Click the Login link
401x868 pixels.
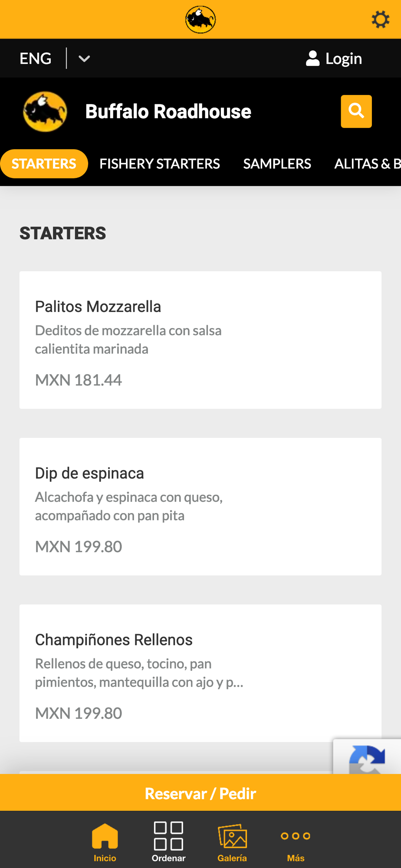[x=334, y=59]
